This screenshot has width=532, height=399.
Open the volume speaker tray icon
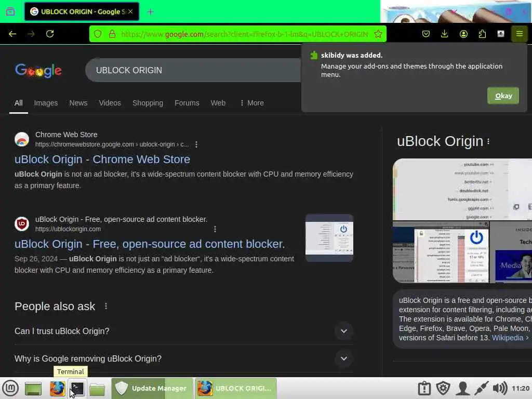(500, 389)
